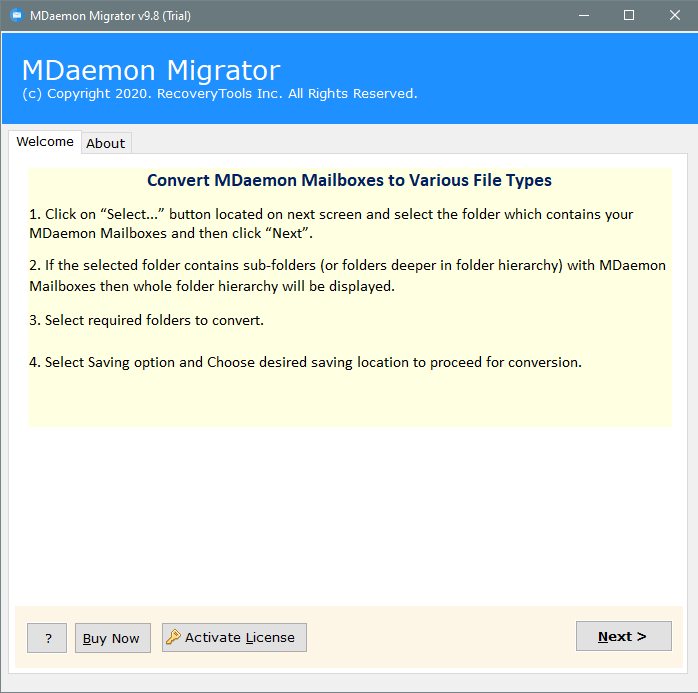Open help with the ? button
The image size is (698, 693).
click(x=47, y=638)
